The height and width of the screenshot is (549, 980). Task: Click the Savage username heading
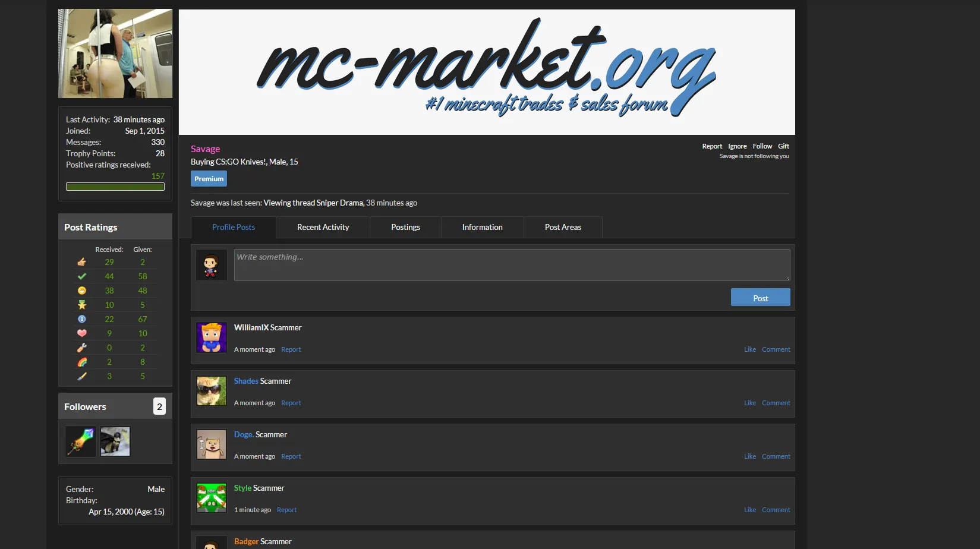(x=206, y=149)
